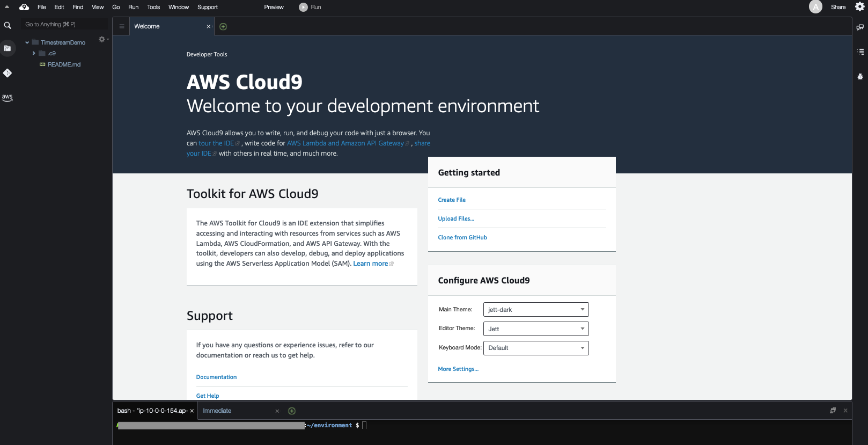Open the Environment file tree panel icon
Image resolution: width=868 pixels, height=445 pixels.
(x=8, y=48)
